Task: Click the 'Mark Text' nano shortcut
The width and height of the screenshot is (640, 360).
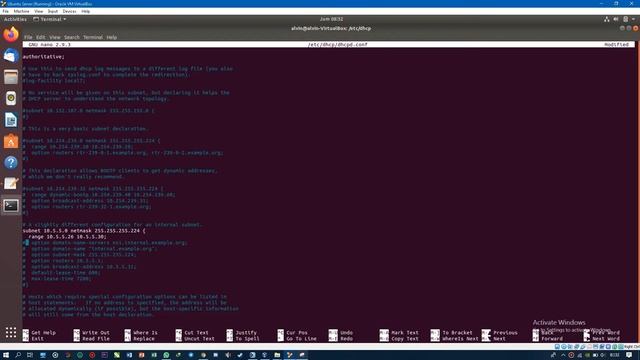Action: [x=399, y=333]
